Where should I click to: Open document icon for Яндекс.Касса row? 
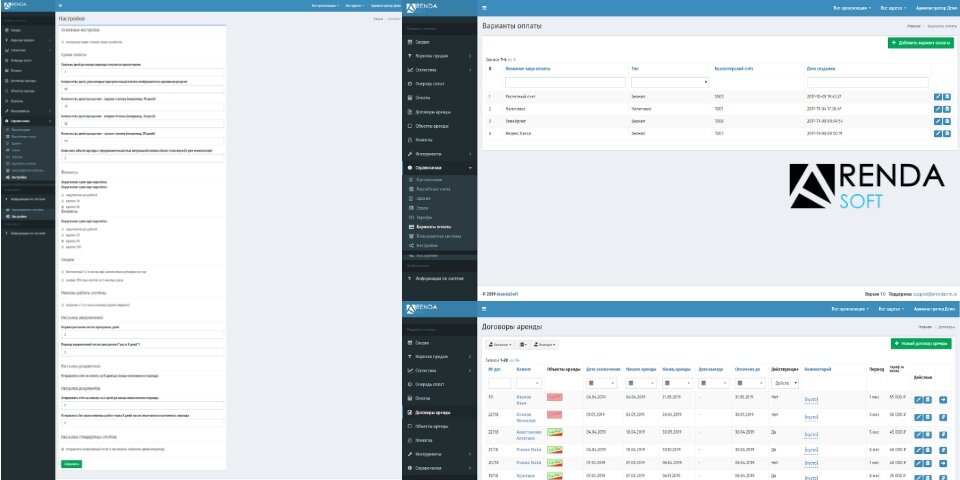pyautogui.click(x=947, y=133)
